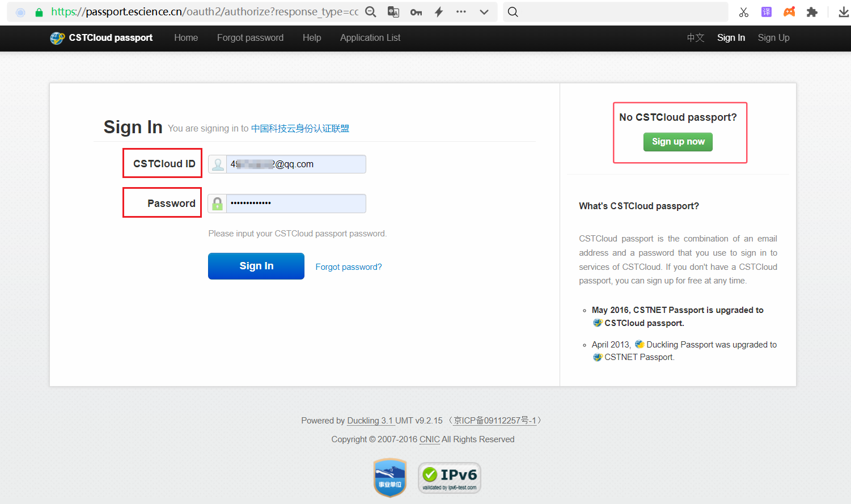Click the CSTCloud passport globe logo icon

coord(57,38)
